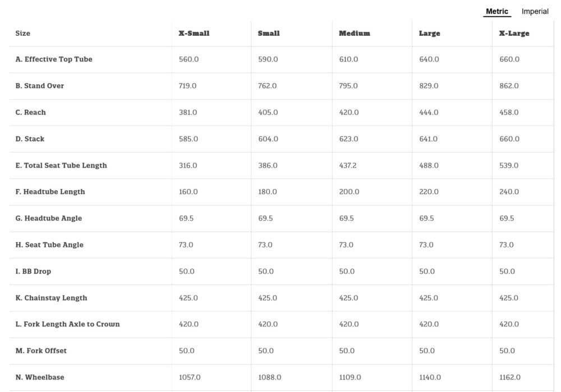
Task: Select the G. Headtube Angle label
Action: point(49,218)
